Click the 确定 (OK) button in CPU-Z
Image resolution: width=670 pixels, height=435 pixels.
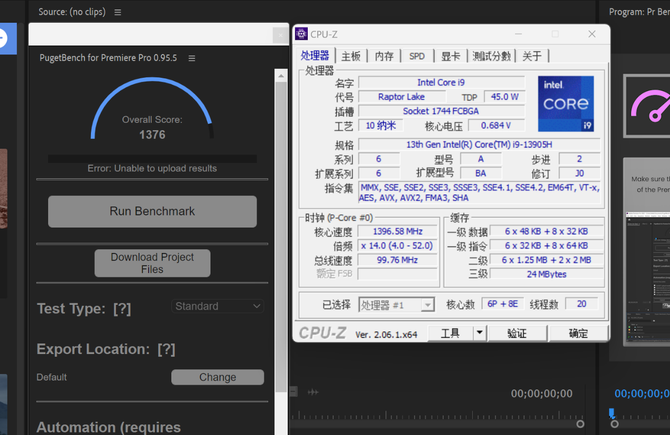point(578,333)
